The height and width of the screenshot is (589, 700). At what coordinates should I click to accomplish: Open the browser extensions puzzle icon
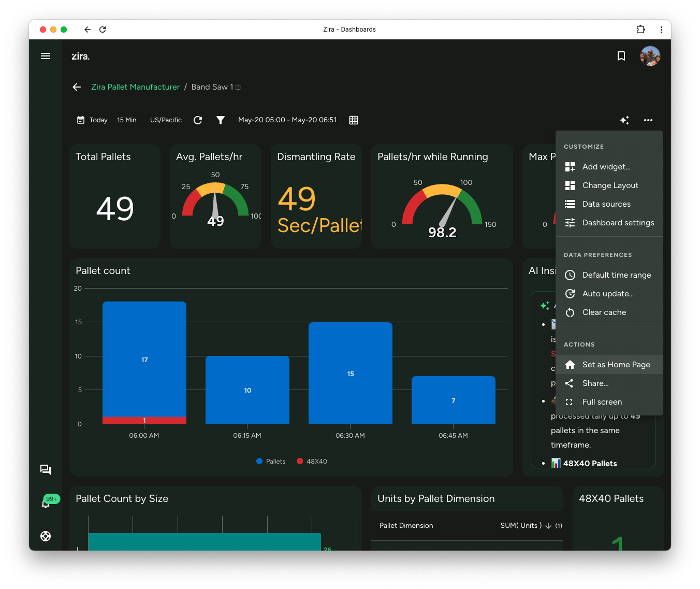(641, 30)
